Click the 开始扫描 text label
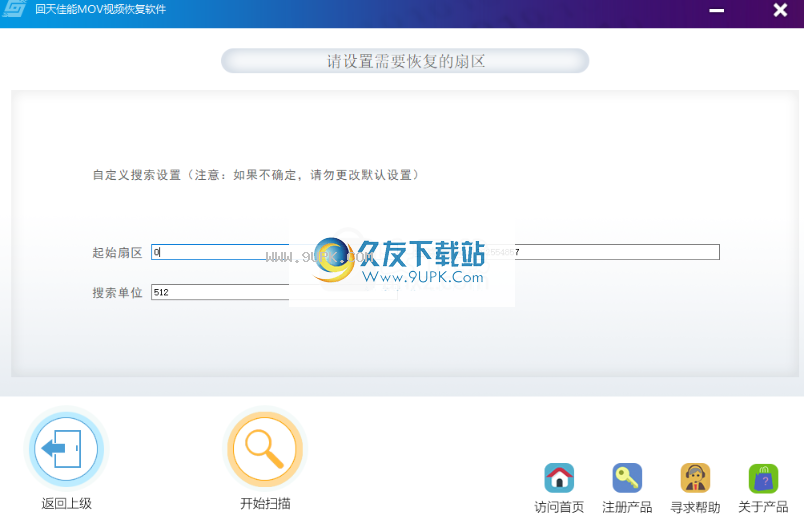This screenshot has width=804, height=520. pos(266,504)
